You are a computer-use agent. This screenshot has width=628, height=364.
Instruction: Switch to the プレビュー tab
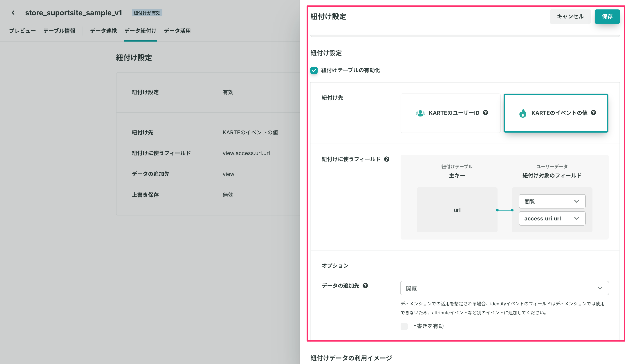(22, 31)
